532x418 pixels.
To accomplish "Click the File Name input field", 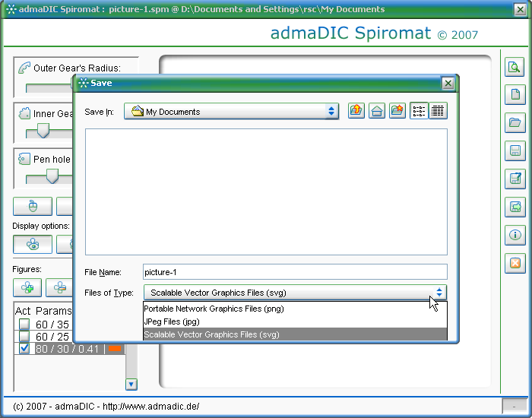I will pyautogui.click(x=295, y=272).
